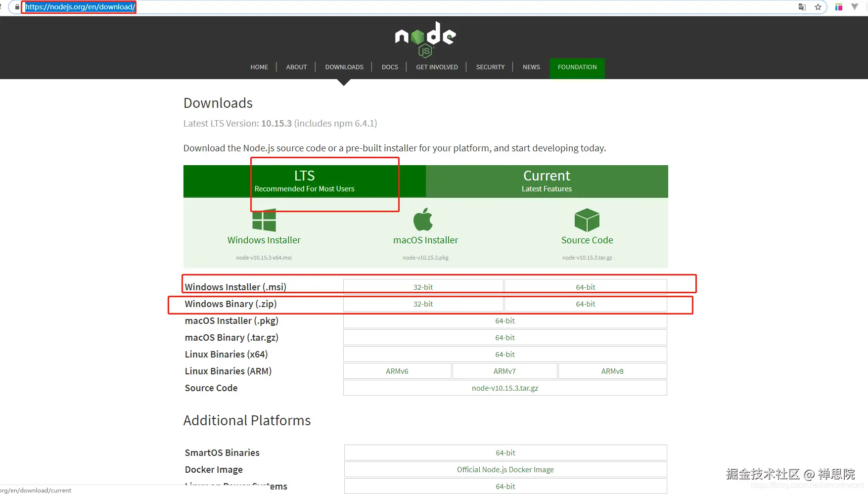Click the Windows logo icon
The height and width of the screenshot is (494, 868).
pyautogui.click(x=264, y=220)
